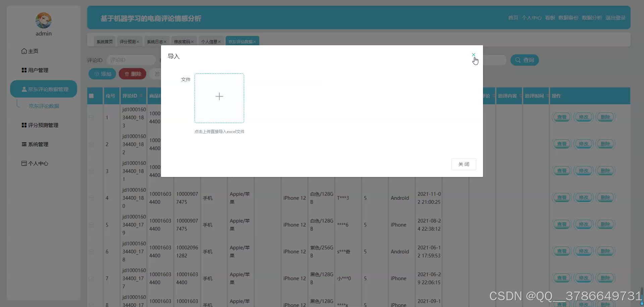Viewport: 644px width, 307px height.
Task: Click the red 删除 toolbar button
Action: tap(132, 74)
